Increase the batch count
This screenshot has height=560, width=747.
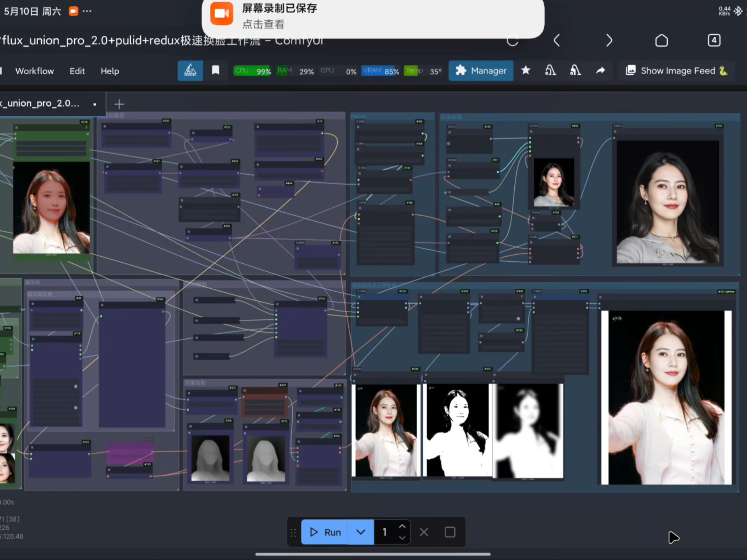(402, 526)
